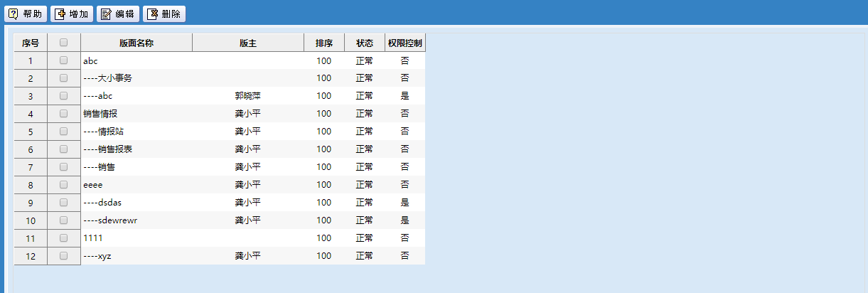The width and height of the screenshot is (868, 293).
Task: Toggle checkbox for ----sdewrewr row
Action: click(x=64, y=220)
